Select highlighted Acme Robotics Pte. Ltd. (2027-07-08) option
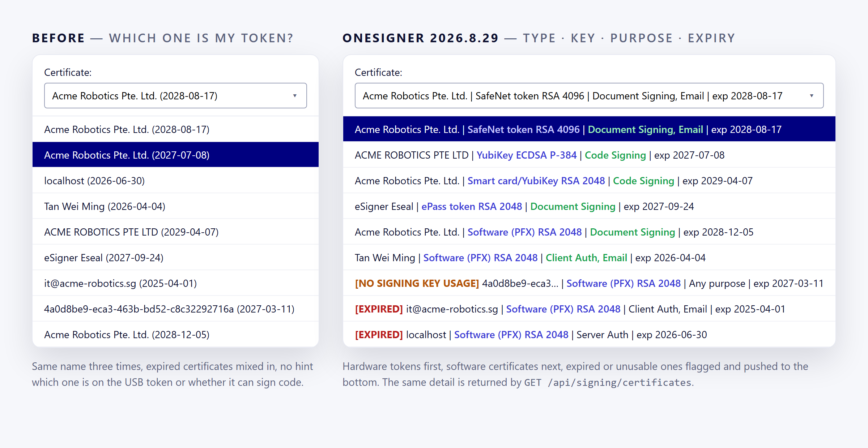The height and width of the screenshot is (448, 868). pyautogui.click(x=175, y=155)
